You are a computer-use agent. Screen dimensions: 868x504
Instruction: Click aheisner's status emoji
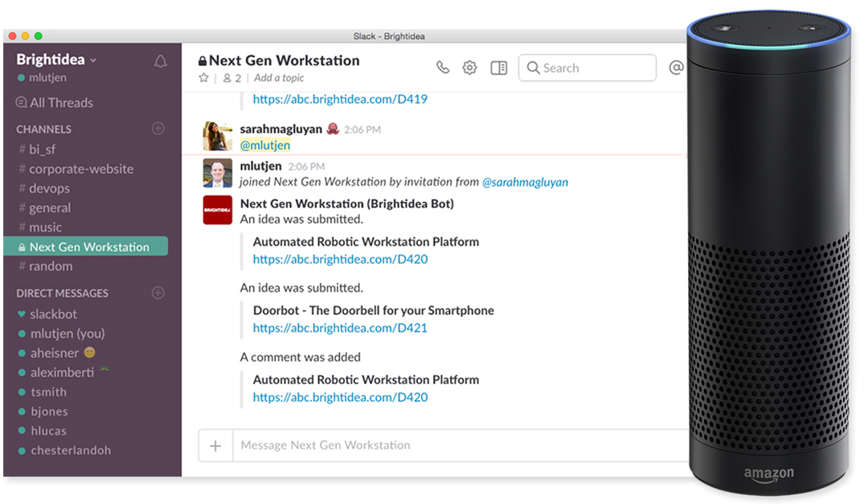coord(90,352)
